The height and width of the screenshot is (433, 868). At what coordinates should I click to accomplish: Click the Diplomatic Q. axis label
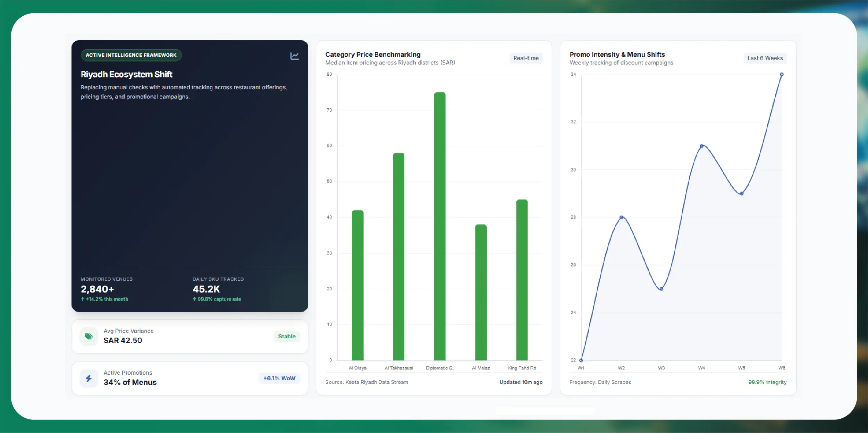[439, 368]
